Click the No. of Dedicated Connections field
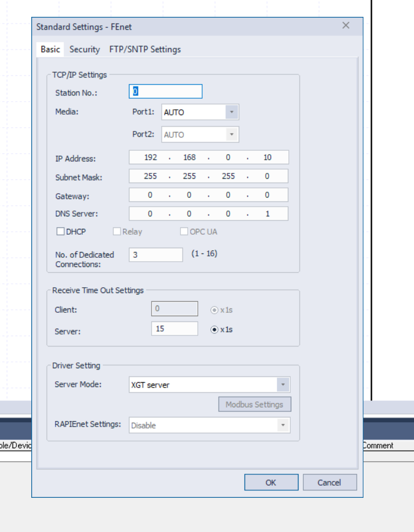 [x=155, y=254]
